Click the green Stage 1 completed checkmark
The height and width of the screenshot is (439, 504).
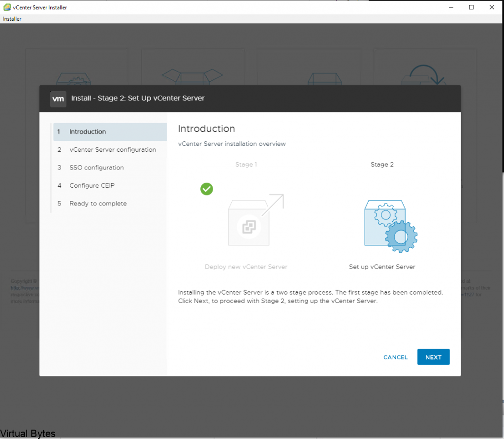pyautogui.click(x=207, y=189)
